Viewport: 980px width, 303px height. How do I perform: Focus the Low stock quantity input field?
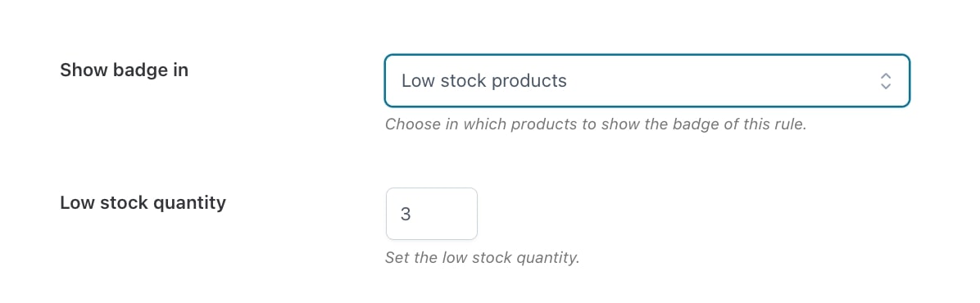pyautogui.click(x=431, y=214)
